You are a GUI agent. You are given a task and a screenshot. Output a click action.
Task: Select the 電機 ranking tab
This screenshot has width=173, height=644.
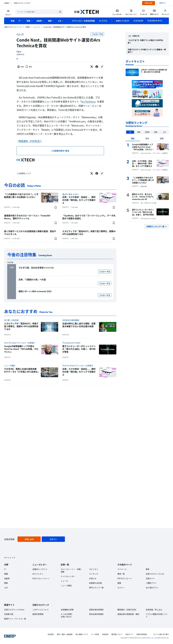coord(139,132)
